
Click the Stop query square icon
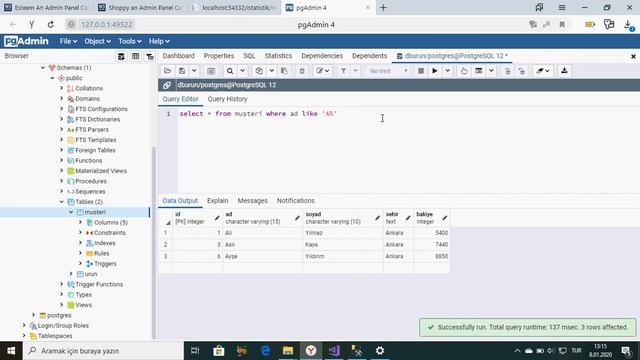point(421,71)
